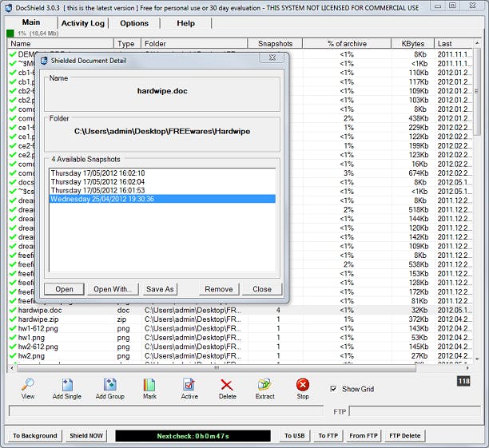Screen dimensions: 489x448
Task: Click the Save As button
Action: tap(160, 289)
